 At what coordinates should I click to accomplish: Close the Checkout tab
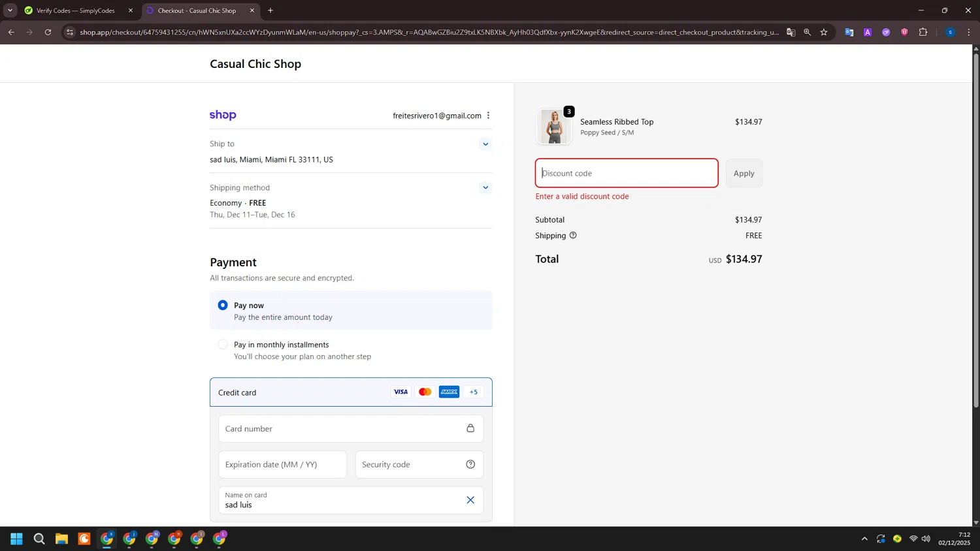coord(252,10)
